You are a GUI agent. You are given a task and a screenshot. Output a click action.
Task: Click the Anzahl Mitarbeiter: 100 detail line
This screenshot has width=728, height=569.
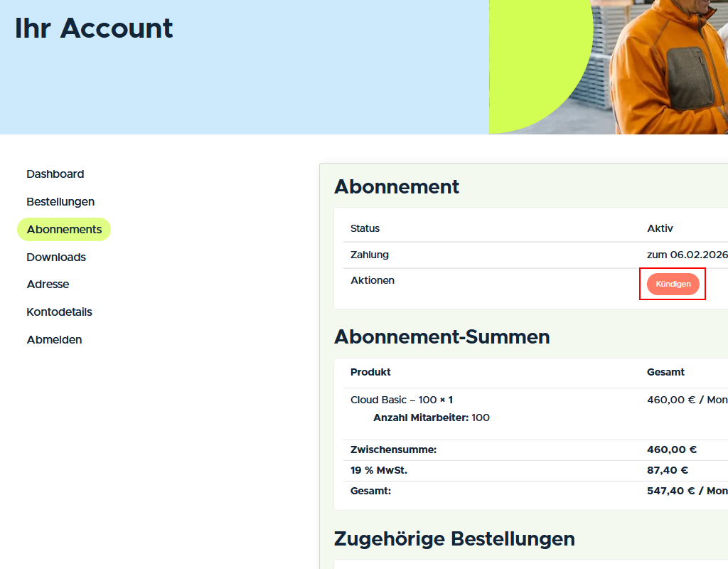click(429, 418)
